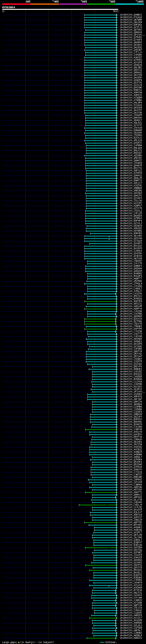
Task: Click label UniRef100_Q2LUL1
Action: [x=131, y=625]
